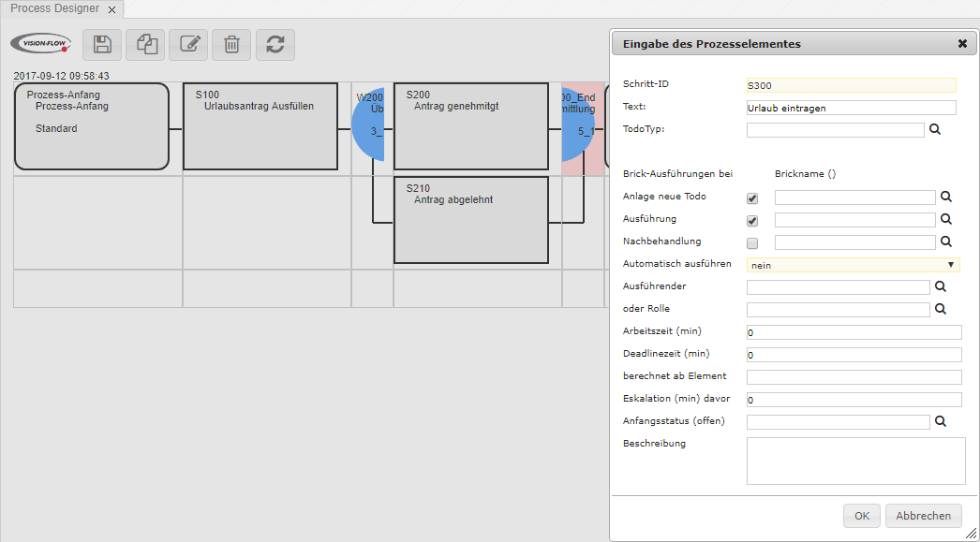Image resolution: width=980 pixels, height=542 pixels.
Task: Toggle the Ausführung checkbox
Action: coord(752,221)
